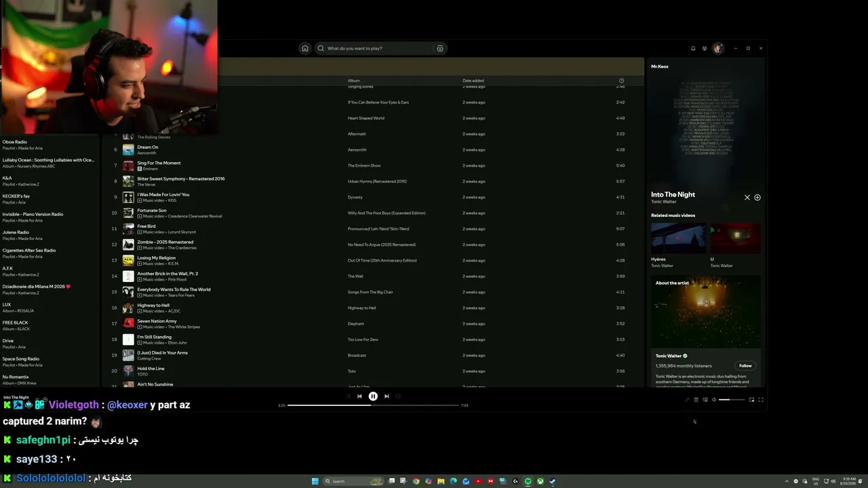Mute Spotify with the speaker icon
This screenshot has height=488, width=868.
(x=714, y=400)
